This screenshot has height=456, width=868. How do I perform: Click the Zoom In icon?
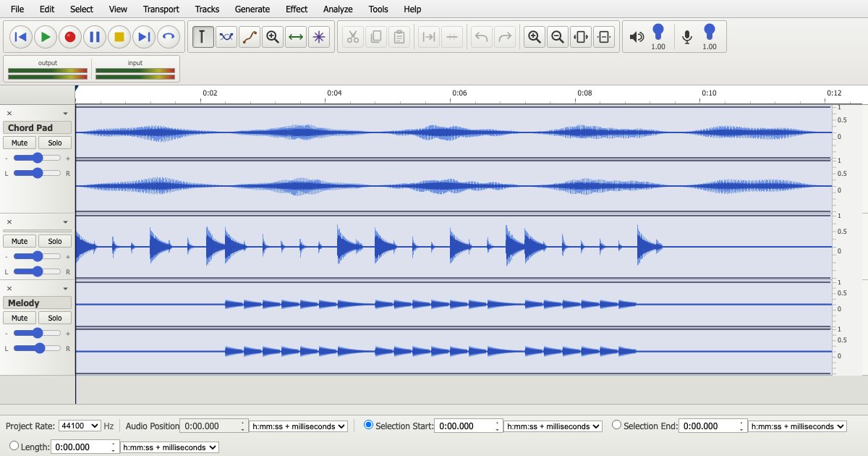535,37
